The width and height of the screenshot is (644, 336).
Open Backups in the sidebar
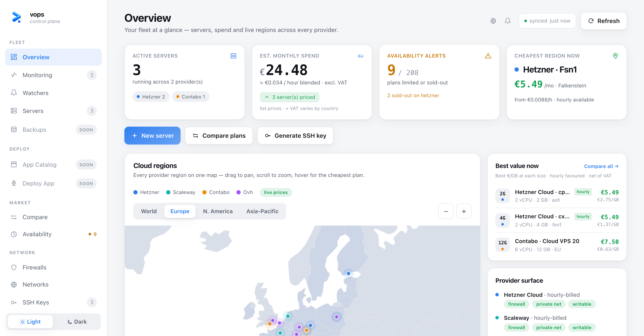pyautogui.click(x=53, y=130)
